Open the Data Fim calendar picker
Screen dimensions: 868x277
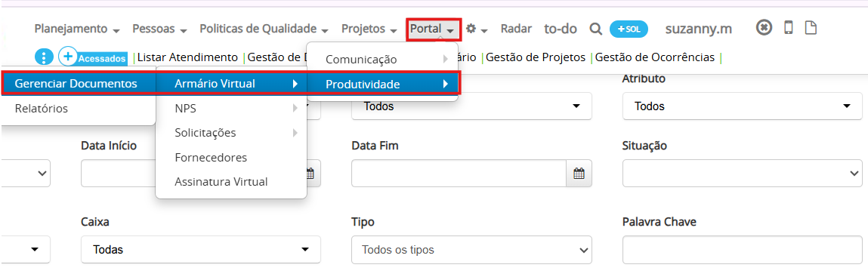click(x=579, y=174)
